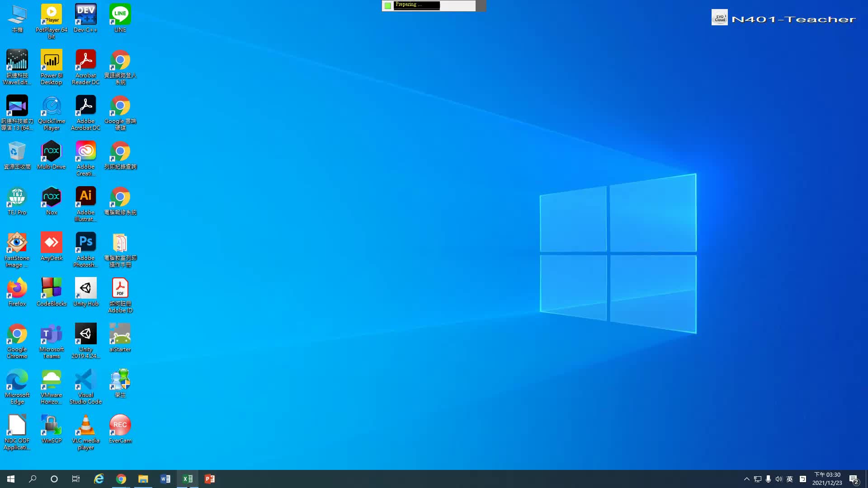Select the computer classroom printing manual folder
This screenshot has width=868, height=488.
pyautogui.click(x=120, y=249)
